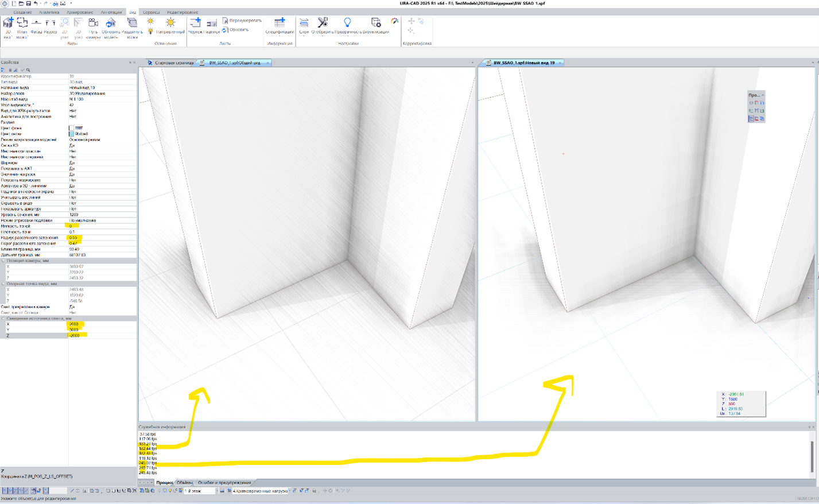Open the Визуализация settings icon
The height and width of the screenshot is (504, 819).
click(376, 23)
